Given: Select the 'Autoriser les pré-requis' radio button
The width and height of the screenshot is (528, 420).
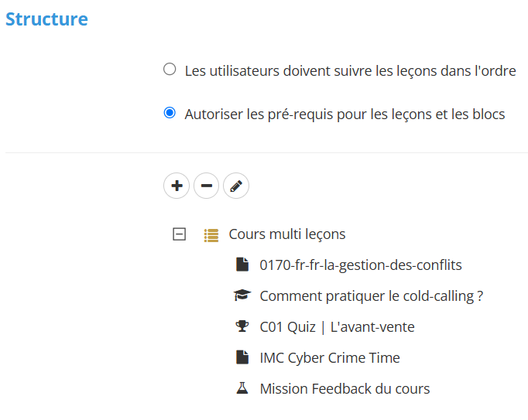Looking at the screenshot, I should pos(170,114).
